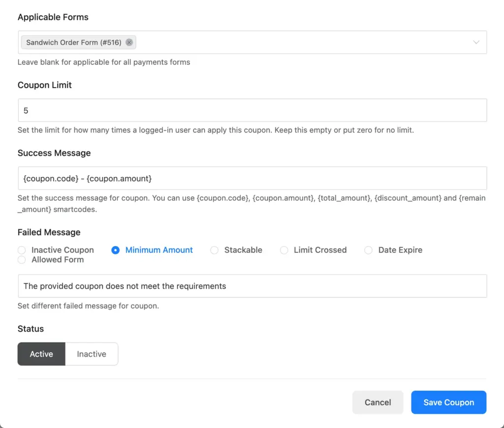
Task: Keep coupon status set to Active
Action: coord(41,354)
